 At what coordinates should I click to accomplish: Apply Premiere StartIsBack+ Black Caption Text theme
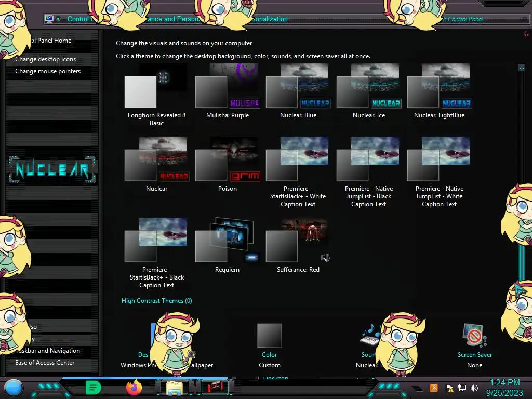click(x=156, y=254)
